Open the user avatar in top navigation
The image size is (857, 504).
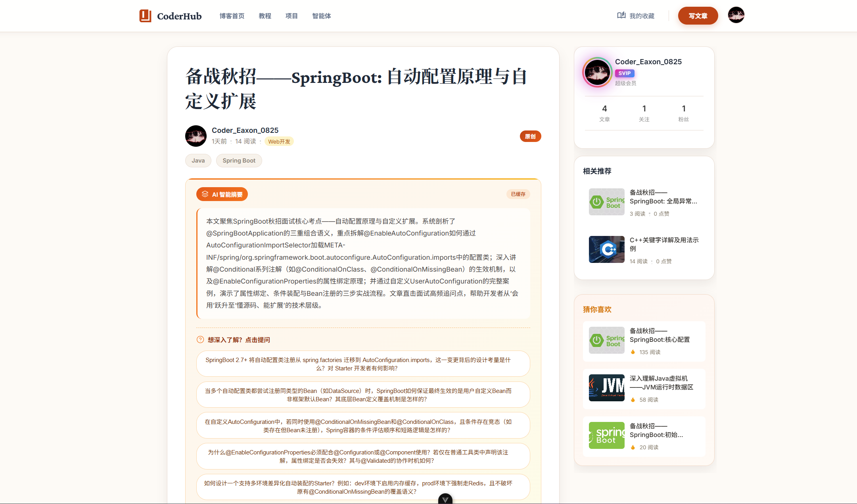(736, 15)
